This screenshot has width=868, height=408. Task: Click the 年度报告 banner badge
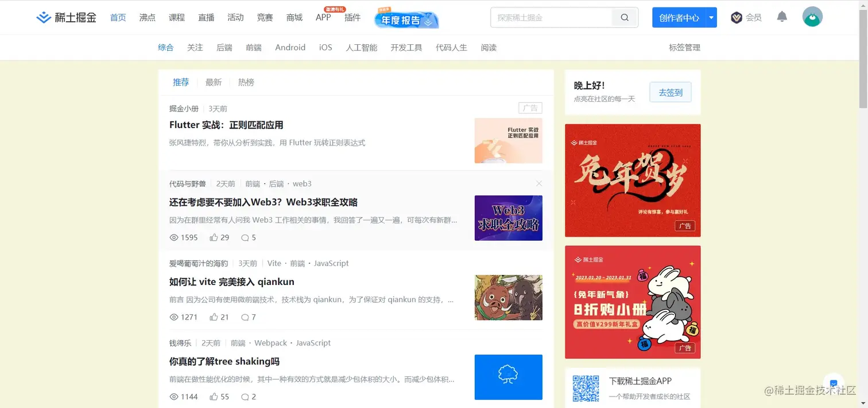pos(406,18)
